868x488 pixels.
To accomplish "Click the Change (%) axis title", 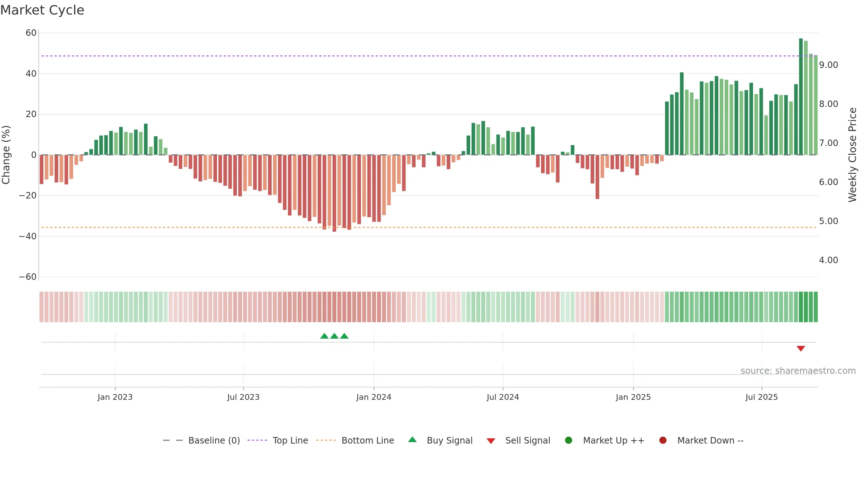I will coord(6,155).
